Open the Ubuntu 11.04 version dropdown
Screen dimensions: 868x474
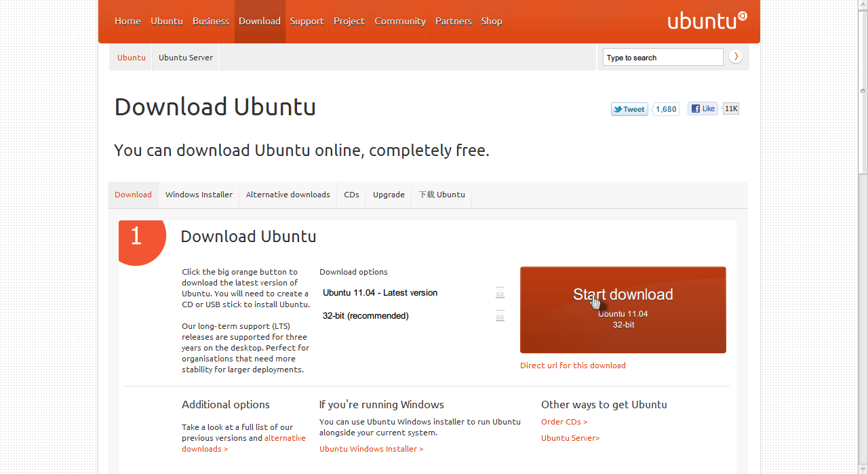coord(500,292)
